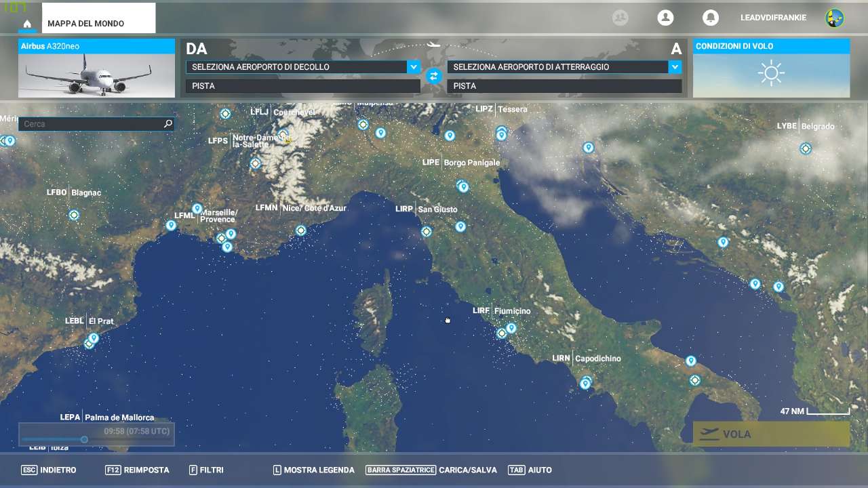Toggle MOSTRA LEGENDA in the bottom bar
Image resolution: width=868 pixels, height=488 pixels.
coord(313,470)
